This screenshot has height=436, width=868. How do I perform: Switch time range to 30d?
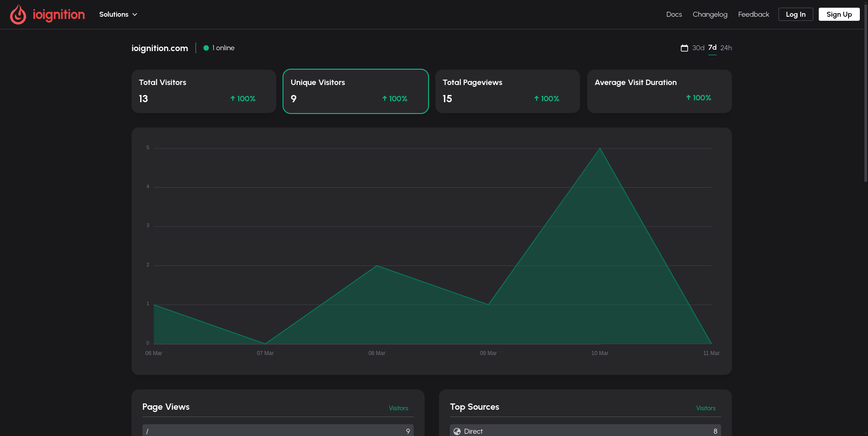pos(698,47)
